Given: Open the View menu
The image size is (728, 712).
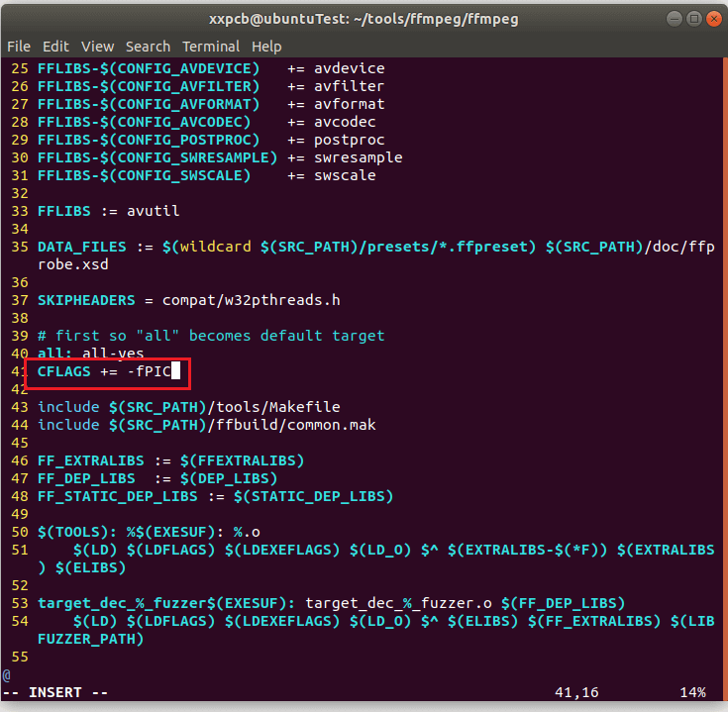Looking at the screenshot, I should pos(97,47).
